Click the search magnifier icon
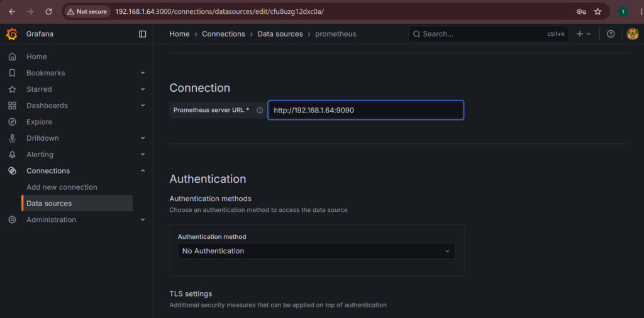 (416, 34)
